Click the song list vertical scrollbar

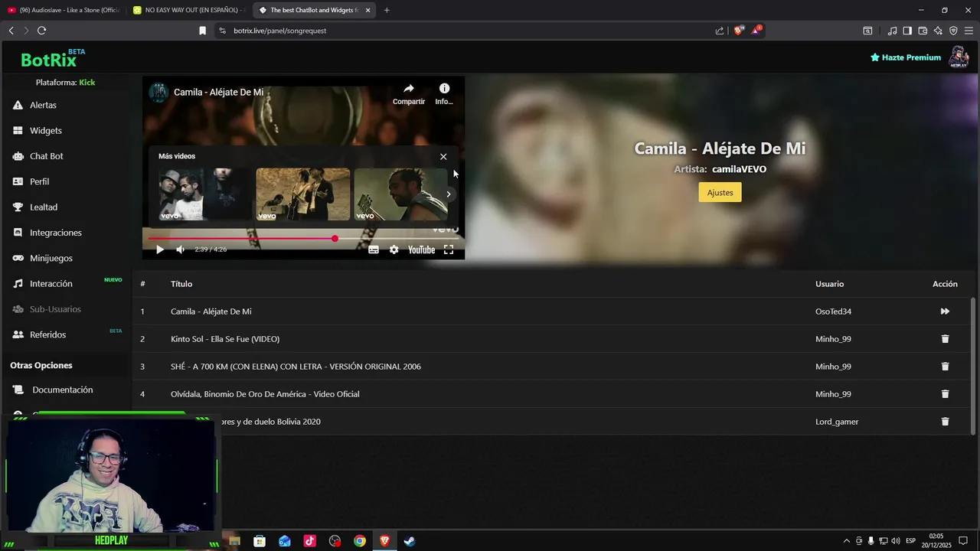(973, 366)
